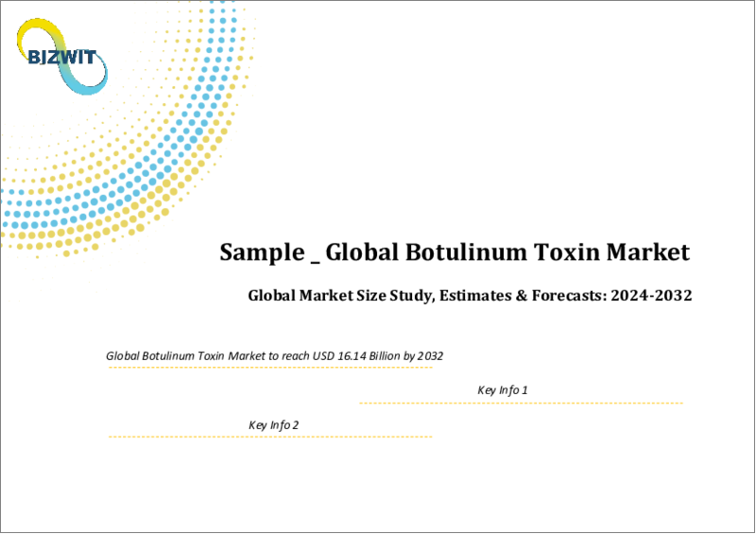Click the dashed line below Key Info 1
Image resolution: width=756 pixels, height=534 pixels.
pos(520,404)
